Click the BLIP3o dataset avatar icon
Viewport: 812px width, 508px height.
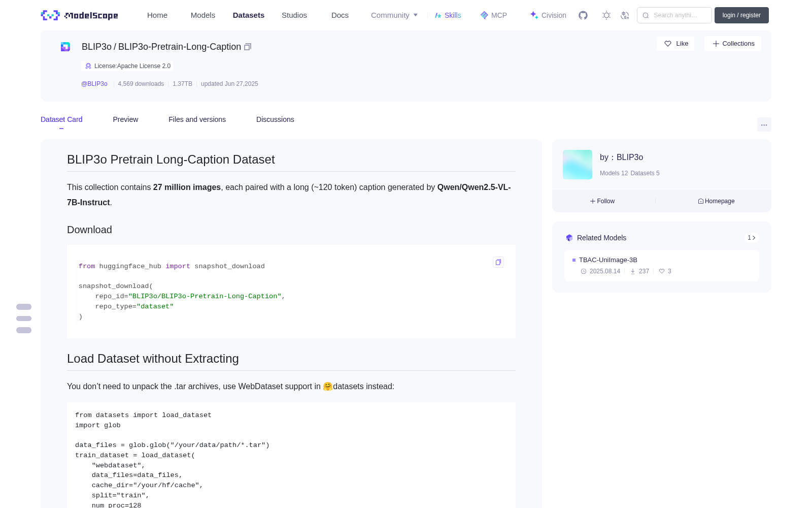tap(65, 47)
